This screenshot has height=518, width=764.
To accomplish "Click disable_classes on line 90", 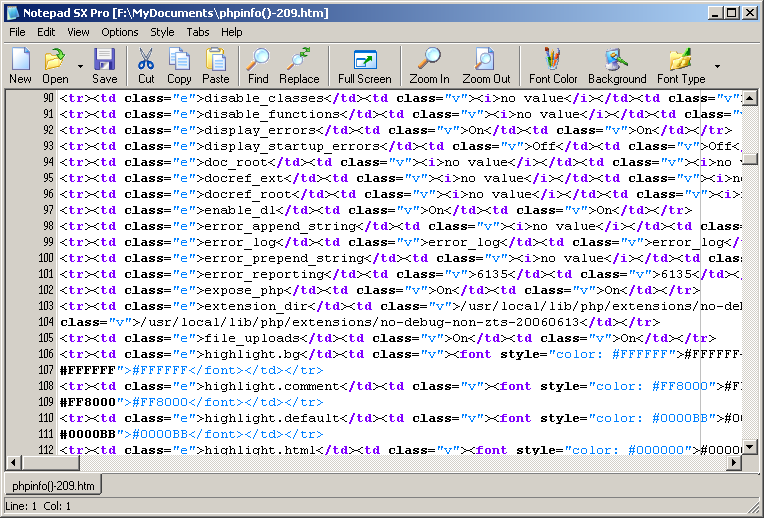I will (264, 98).
